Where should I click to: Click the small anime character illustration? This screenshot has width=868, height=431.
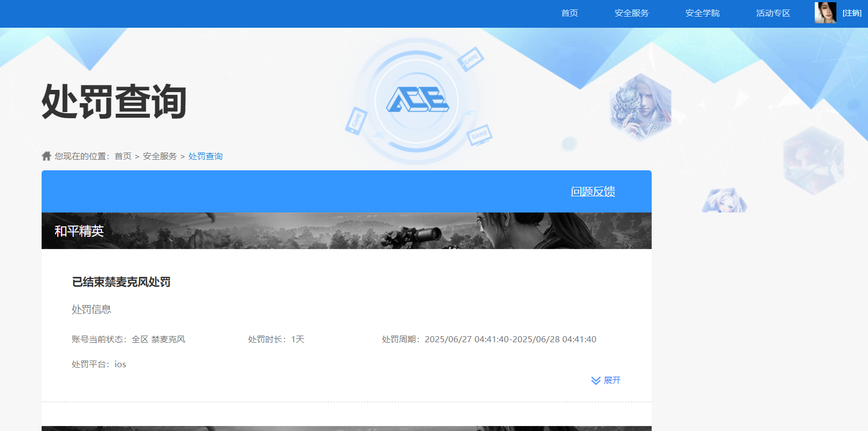(725, 201)
